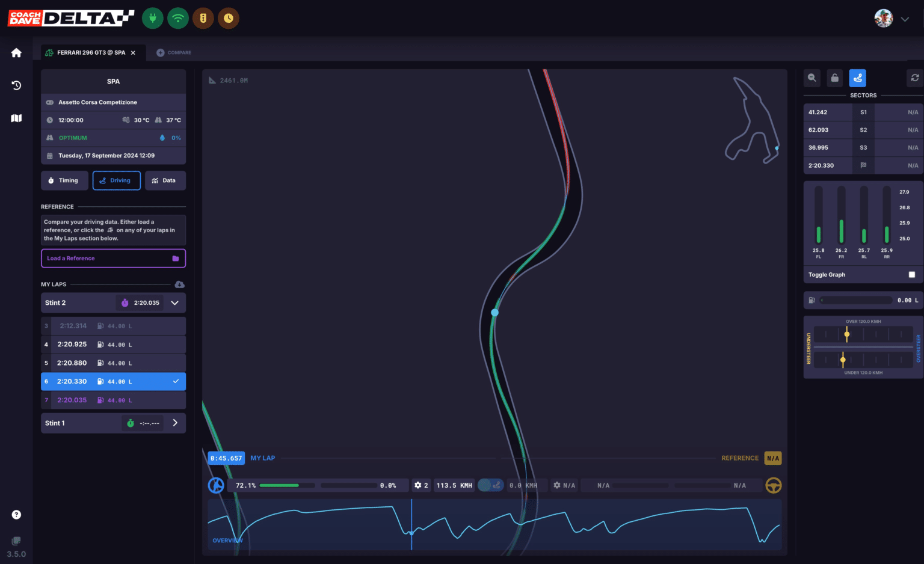
Task: Toggle the switch beside speed readout
Action: (490, 485)
